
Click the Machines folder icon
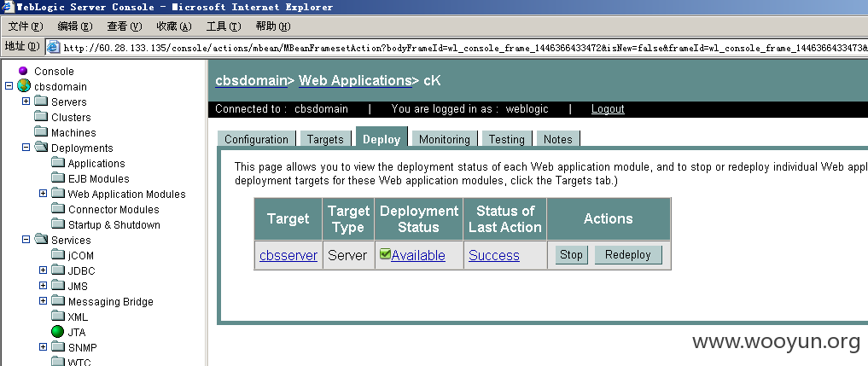click(x=41, y=131)
